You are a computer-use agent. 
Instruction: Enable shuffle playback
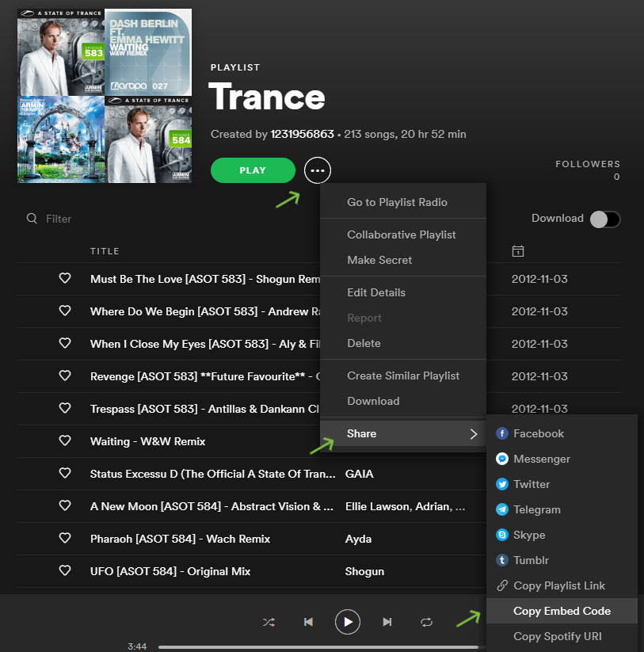tap(269, 622)
